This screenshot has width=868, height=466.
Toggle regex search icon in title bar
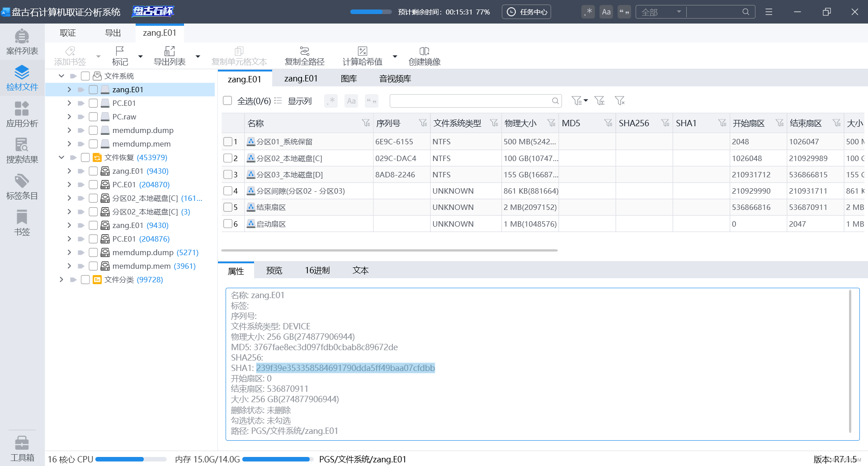coord(588,12)
